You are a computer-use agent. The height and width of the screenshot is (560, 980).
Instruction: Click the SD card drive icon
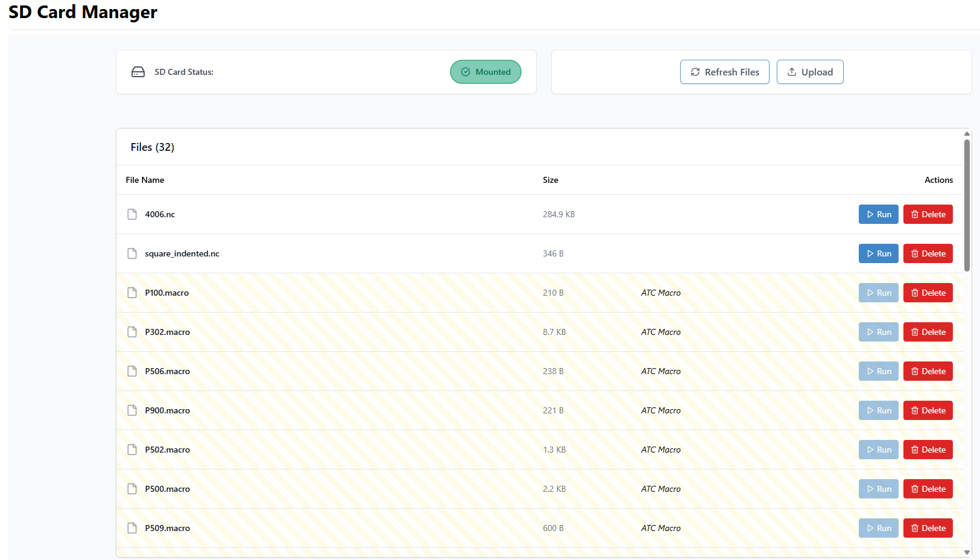coord(138,72)
